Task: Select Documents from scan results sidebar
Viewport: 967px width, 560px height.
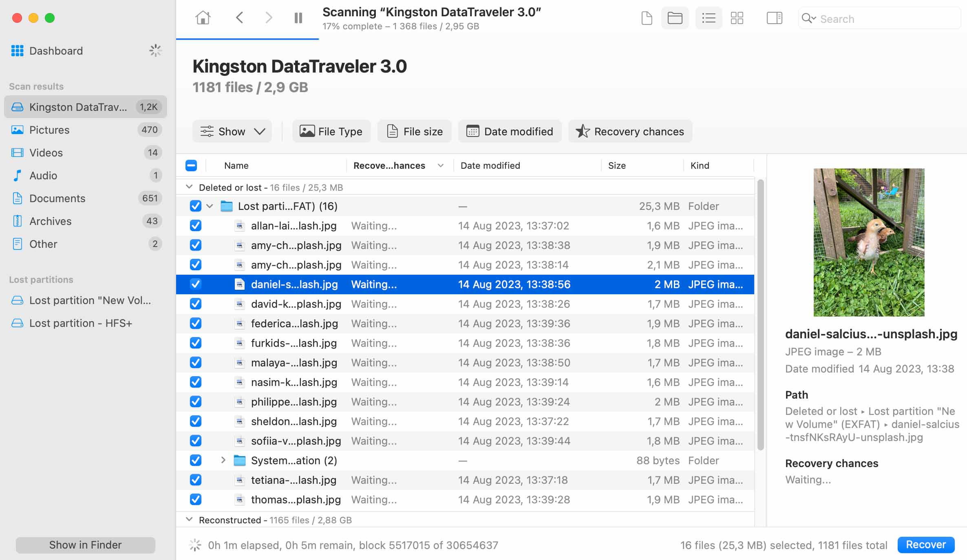Action: [57, 198]
